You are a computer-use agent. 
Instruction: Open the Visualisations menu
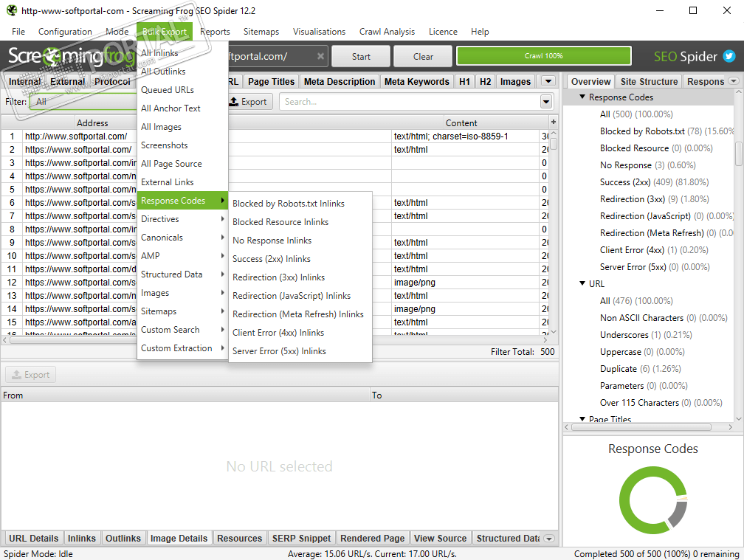pos(319,32)
